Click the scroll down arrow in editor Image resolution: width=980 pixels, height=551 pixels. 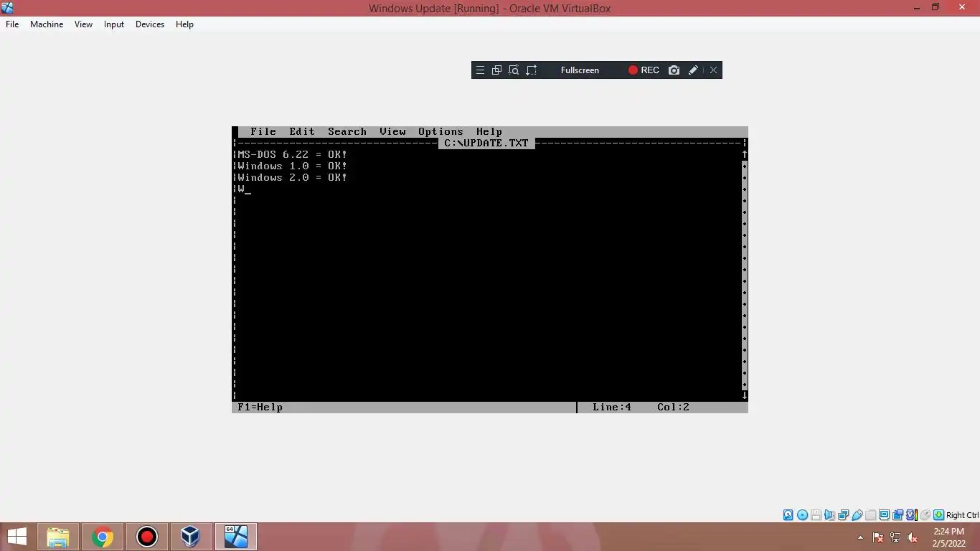(745, 395)
